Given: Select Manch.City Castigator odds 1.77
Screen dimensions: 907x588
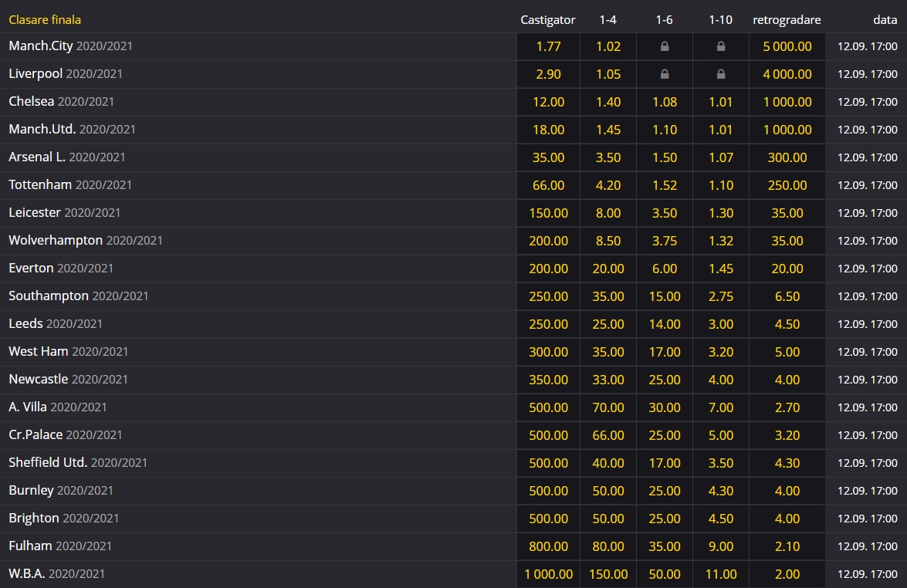Looking at the screenshot, I should pos(548,46).
